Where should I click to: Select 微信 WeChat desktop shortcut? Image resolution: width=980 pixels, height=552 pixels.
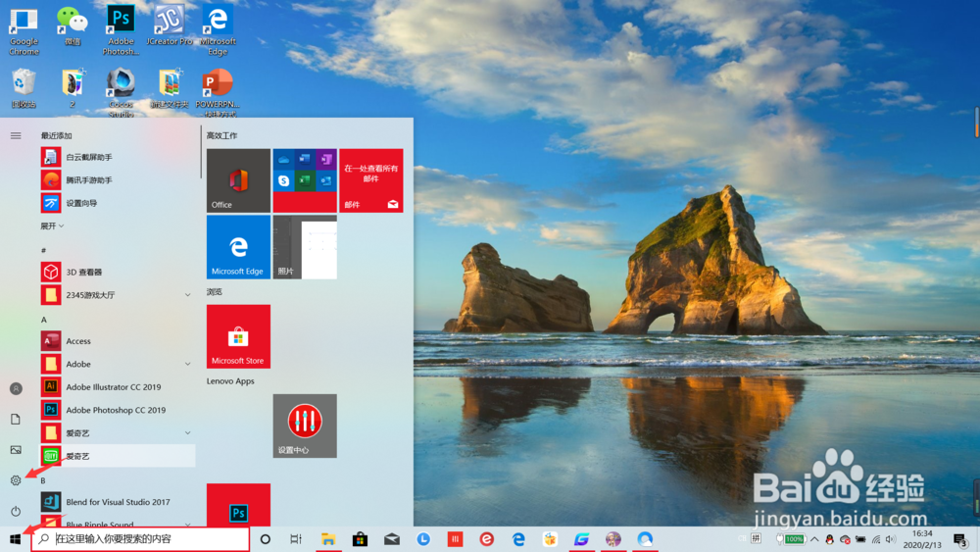(x=72, y=26)
